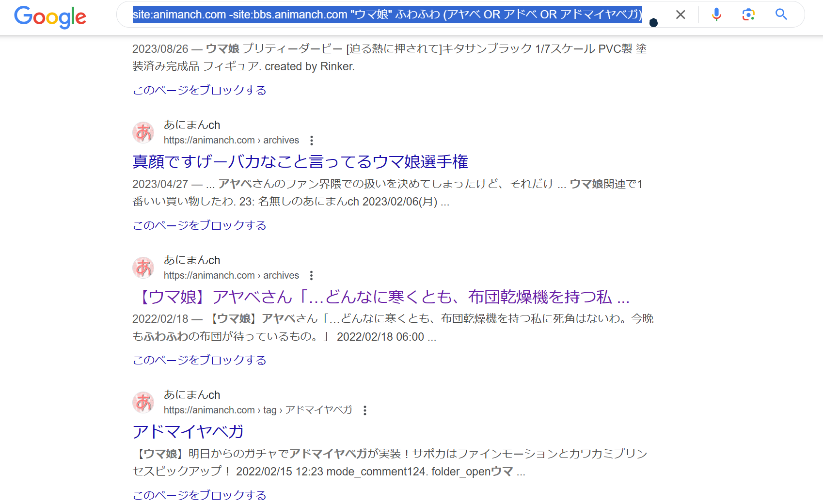The width and height of the screenshot is (823, 504).
Task: Open the three-dot menu for the 真顔ですげーバカ result
Action: (x=312, y=141)
